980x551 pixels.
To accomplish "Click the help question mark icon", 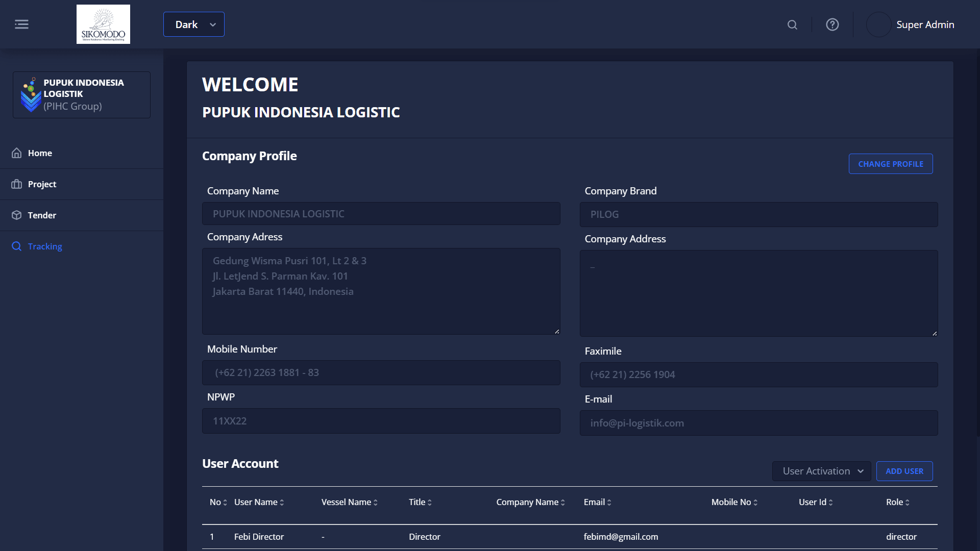I will (x=832, y=24).
